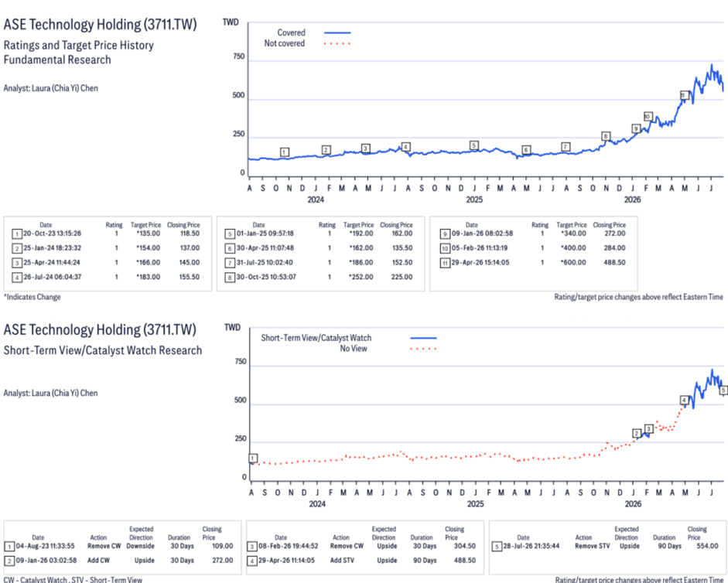The height and width of the screenshot is (583, 728).
Task: Select table row 11 dated 29-Apr-26
Action: (532, 262)
